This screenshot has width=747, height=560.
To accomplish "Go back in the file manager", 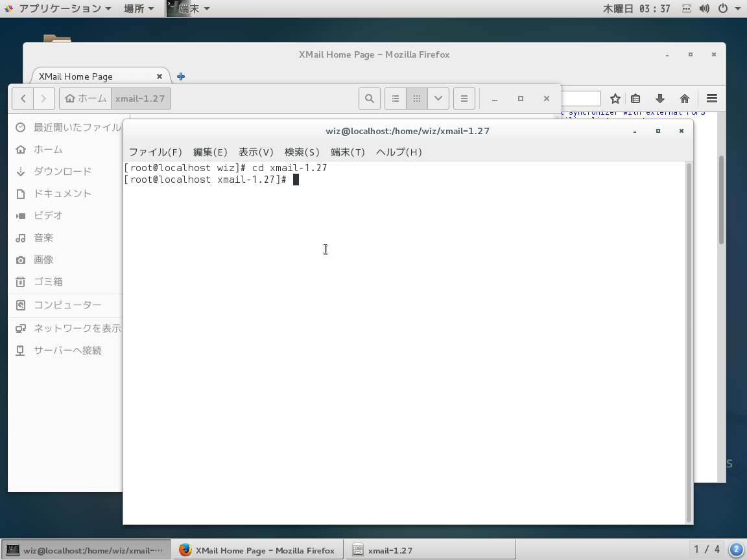I will point(23,99).
